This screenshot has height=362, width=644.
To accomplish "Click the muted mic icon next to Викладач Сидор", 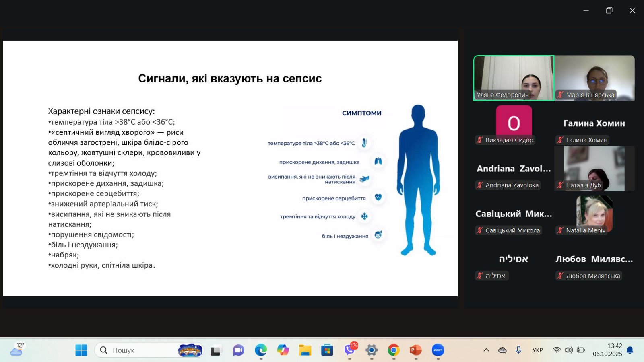I will (x=480, y=140).
